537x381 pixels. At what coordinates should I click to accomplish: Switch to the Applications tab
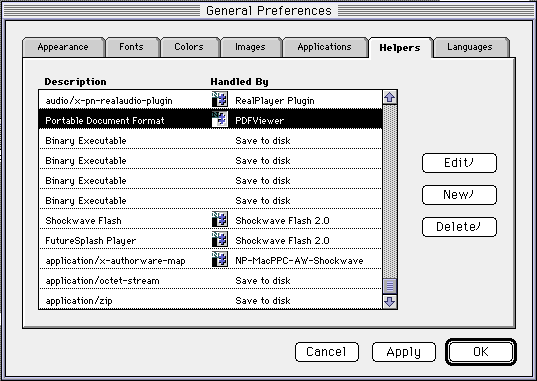325,47
